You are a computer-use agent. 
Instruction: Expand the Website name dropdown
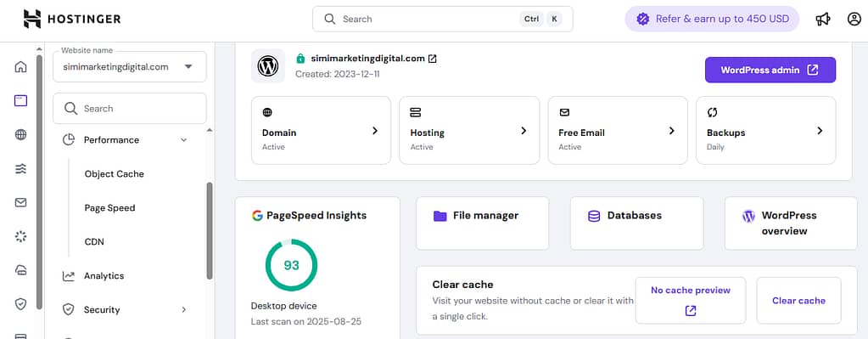point(130,66)
